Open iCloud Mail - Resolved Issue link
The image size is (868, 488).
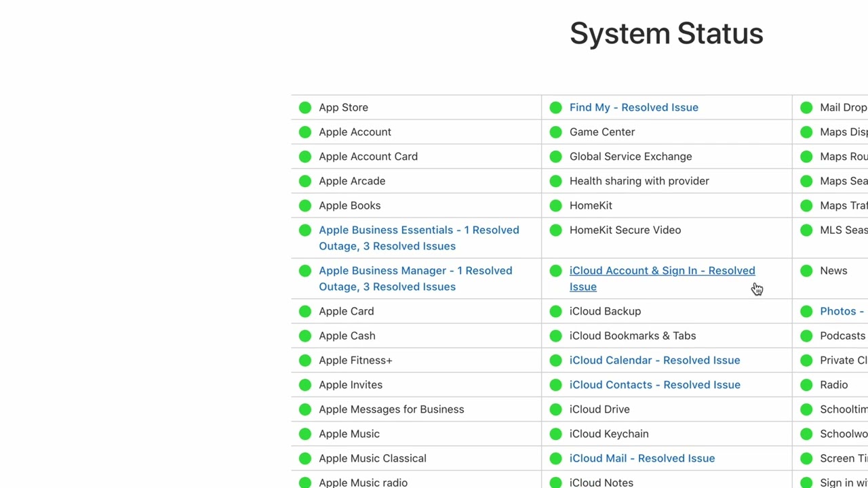642,458
